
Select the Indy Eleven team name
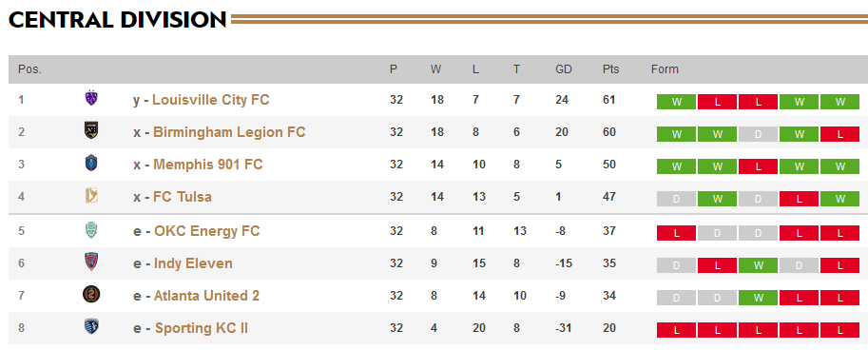[193, 263]
